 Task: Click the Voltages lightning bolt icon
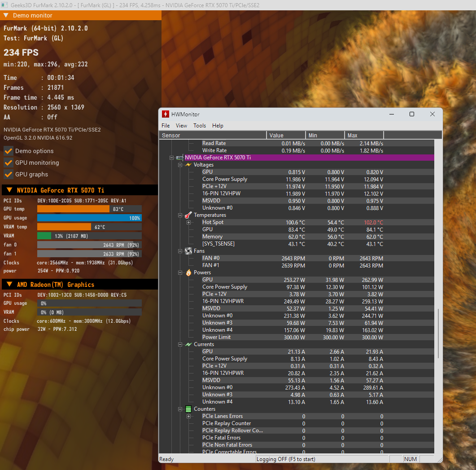tap(188, 165)
